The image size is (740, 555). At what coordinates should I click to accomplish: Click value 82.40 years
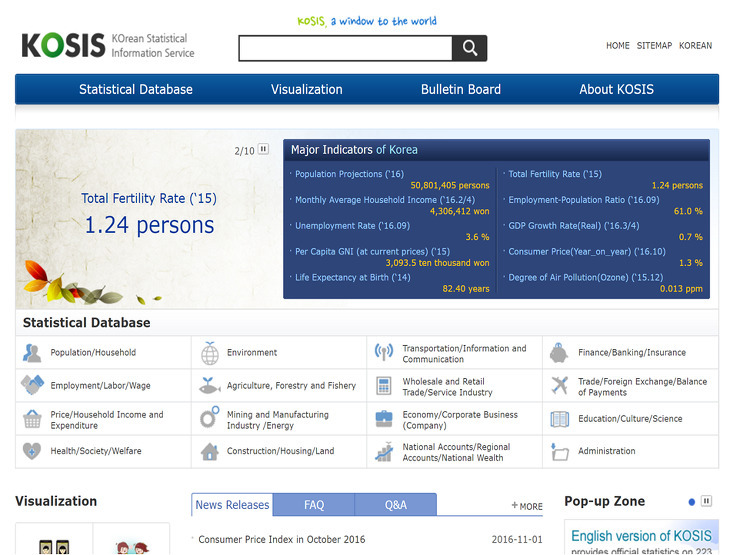[x=466, y=289]
